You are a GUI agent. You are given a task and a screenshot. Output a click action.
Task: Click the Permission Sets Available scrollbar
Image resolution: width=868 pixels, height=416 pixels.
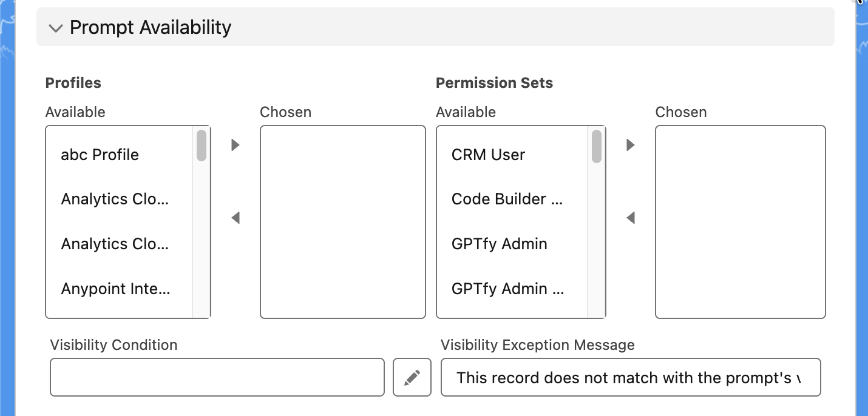tap(597, 147)
